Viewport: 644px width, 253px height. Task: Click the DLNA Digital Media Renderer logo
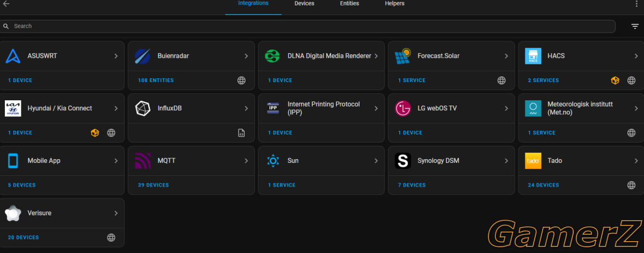pyautogui.click(x=273, y=56)
